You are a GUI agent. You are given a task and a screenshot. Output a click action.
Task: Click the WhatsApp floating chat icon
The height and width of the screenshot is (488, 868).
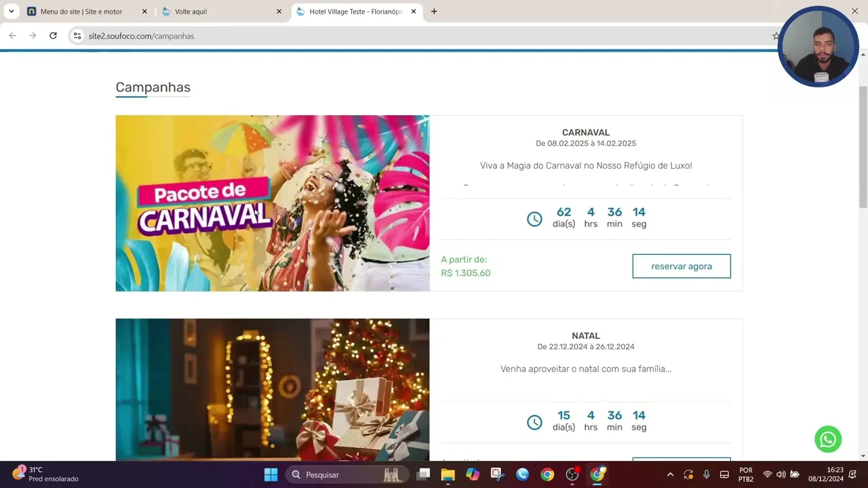[828, 439]
